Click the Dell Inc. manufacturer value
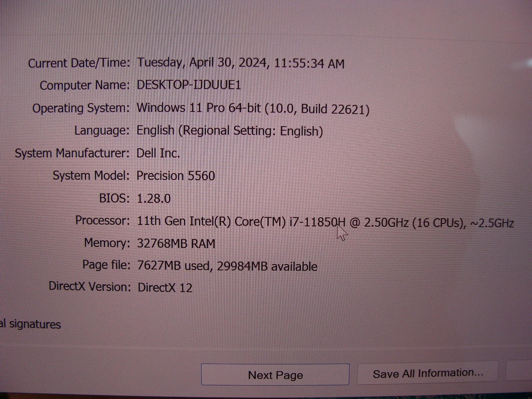 (158, 153)
